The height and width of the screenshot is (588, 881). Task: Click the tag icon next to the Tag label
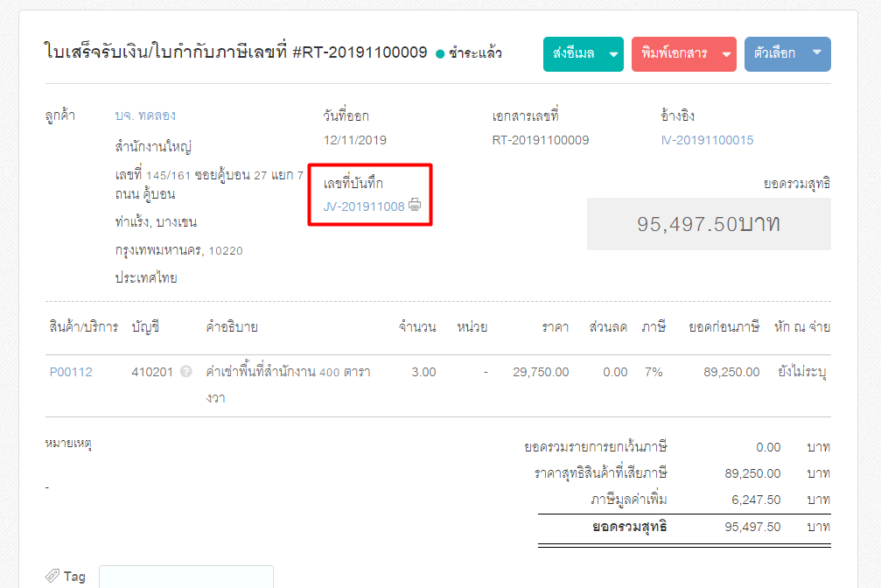click(x=51, y=575)
